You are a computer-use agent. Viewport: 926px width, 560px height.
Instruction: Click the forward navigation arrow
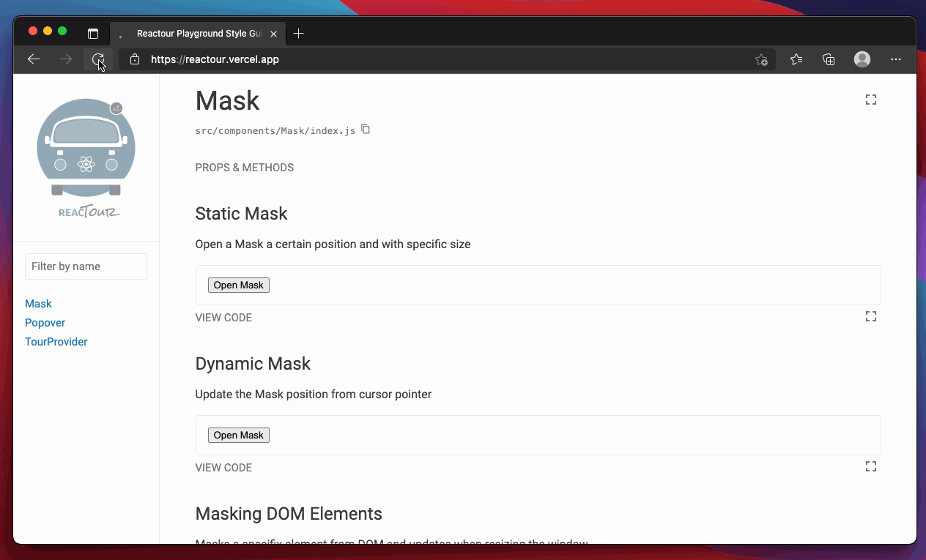(66, 59)
